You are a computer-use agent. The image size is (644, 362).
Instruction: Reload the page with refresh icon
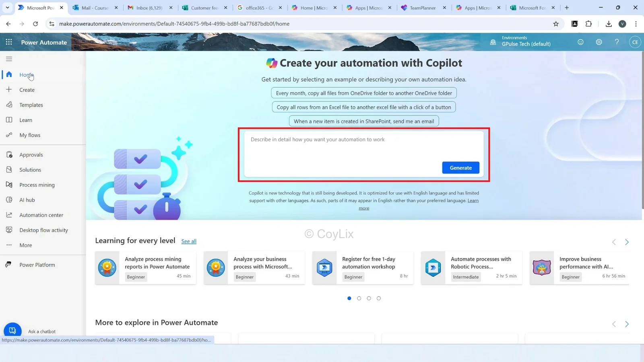35,24
